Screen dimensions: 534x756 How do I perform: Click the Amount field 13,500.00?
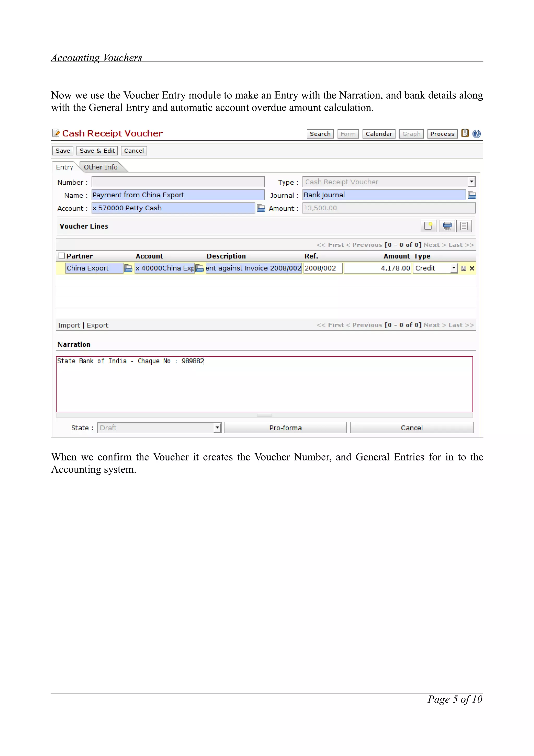pos(389,208)
